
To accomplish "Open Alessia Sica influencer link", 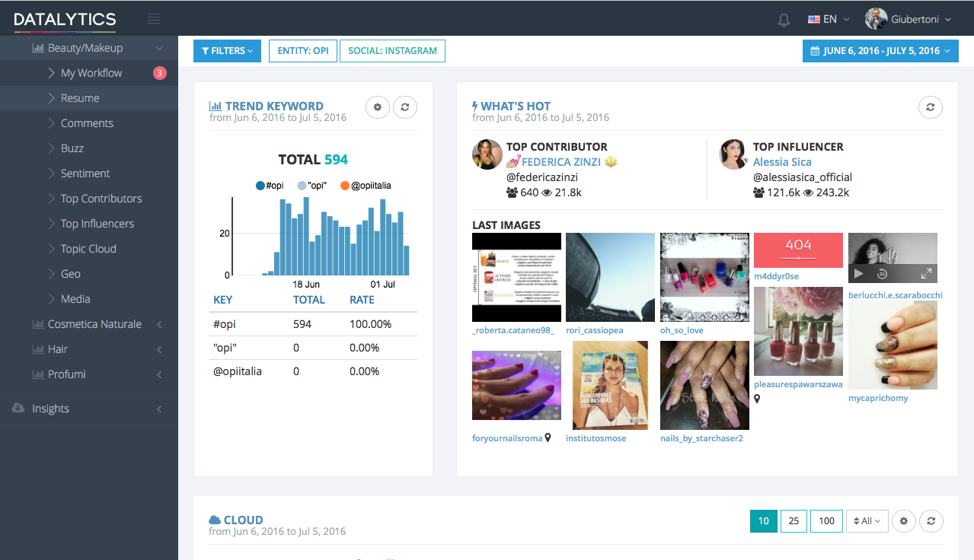I will point(782,162).
